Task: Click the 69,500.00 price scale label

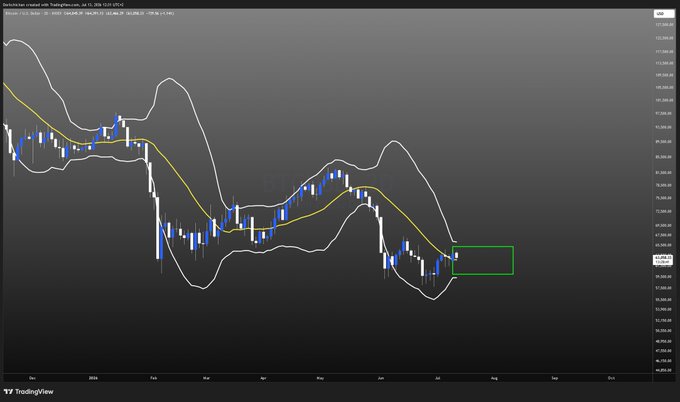Action: 664,226
